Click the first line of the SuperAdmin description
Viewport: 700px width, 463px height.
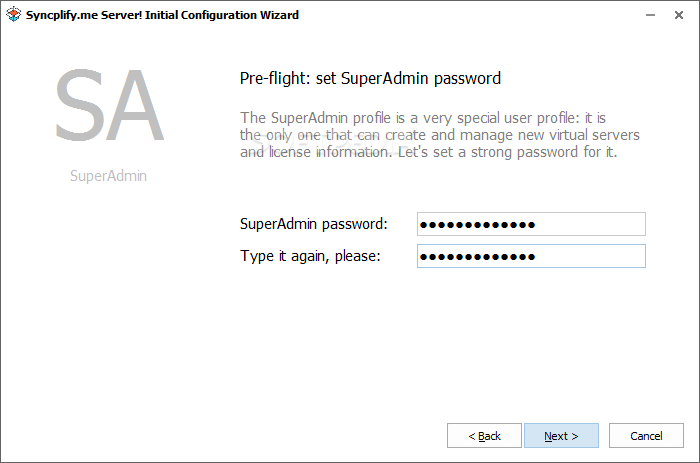pyautogui.click(x=423, y=118)
